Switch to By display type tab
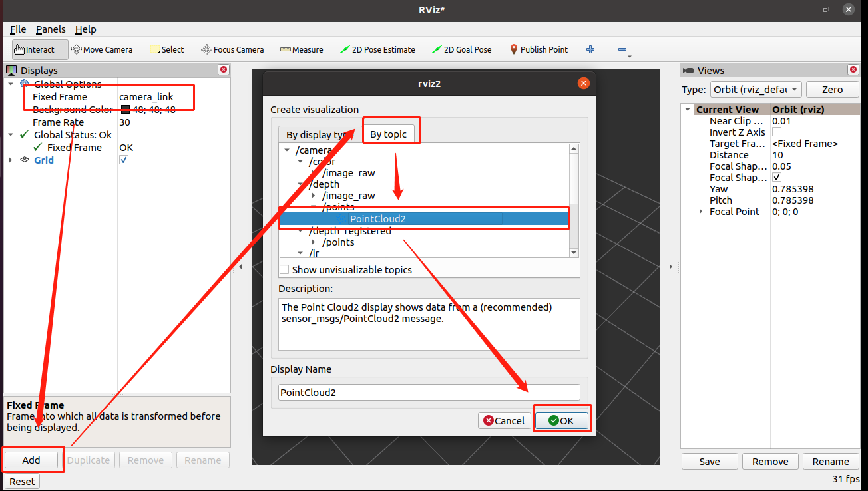The height and width of the screenshot is (491, 868). tap(320, 134)
